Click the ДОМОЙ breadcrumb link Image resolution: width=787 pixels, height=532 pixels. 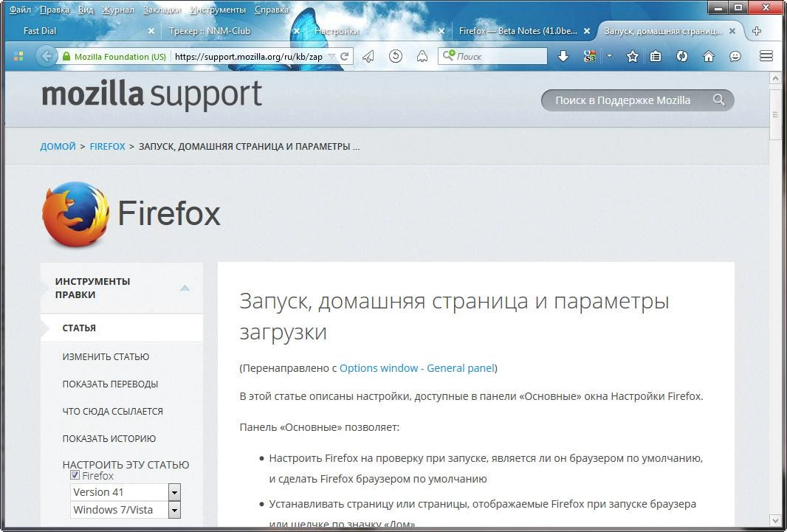pos(58,146)
